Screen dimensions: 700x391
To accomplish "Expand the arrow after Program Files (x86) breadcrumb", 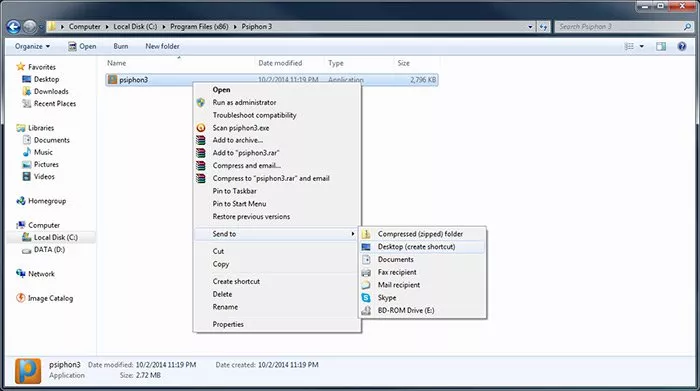I will click(235, 27).
